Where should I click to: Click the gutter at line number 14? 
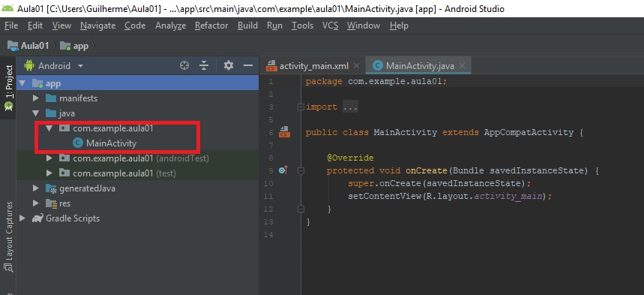[x=269, y=234]
